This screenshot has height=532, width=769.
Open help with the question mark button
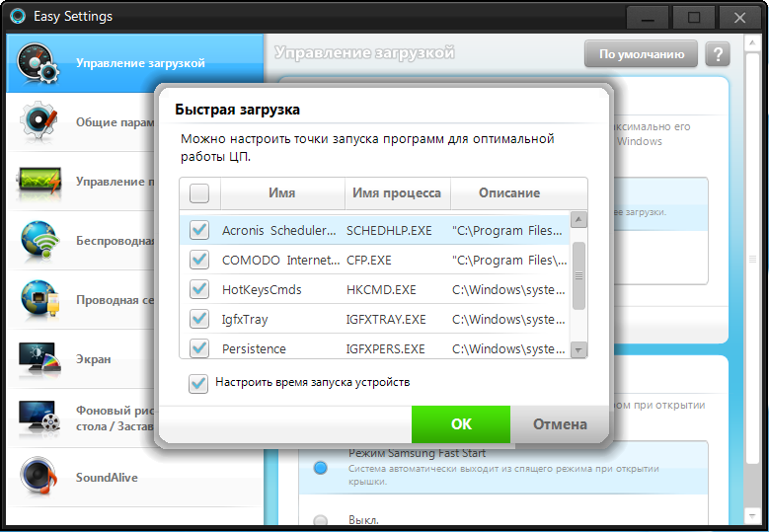tap(718, 54)
